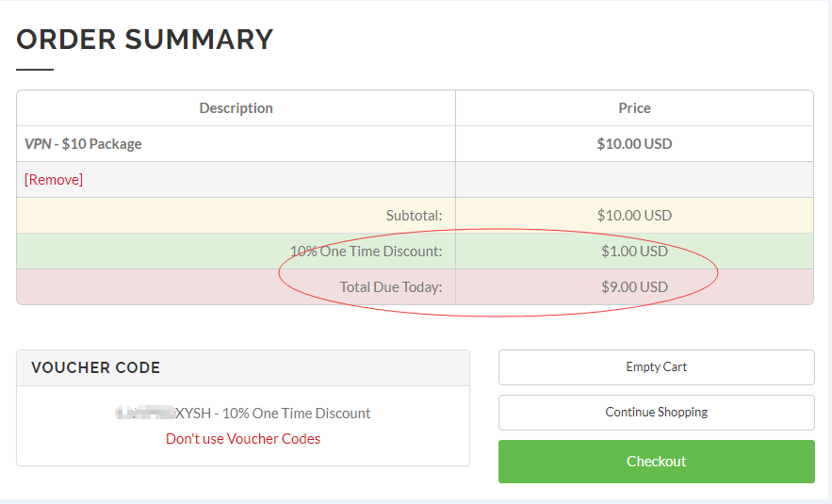The image size is (832, 504).
Task: Click the 10% One Time Discount row label
Action: click(x=367, y=251)
